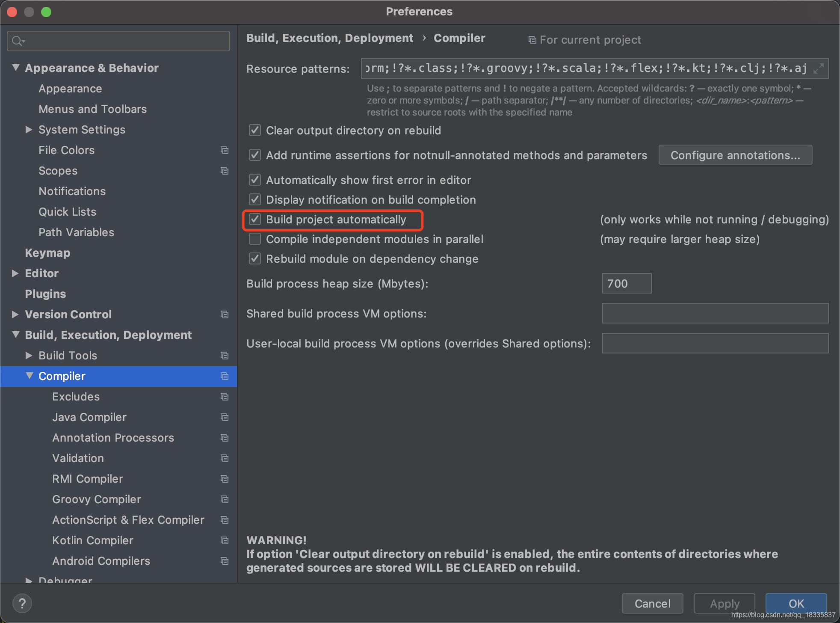Click expand icon in Resource patterns field
The width and height of the screenshot is (840, 623).
818,68
